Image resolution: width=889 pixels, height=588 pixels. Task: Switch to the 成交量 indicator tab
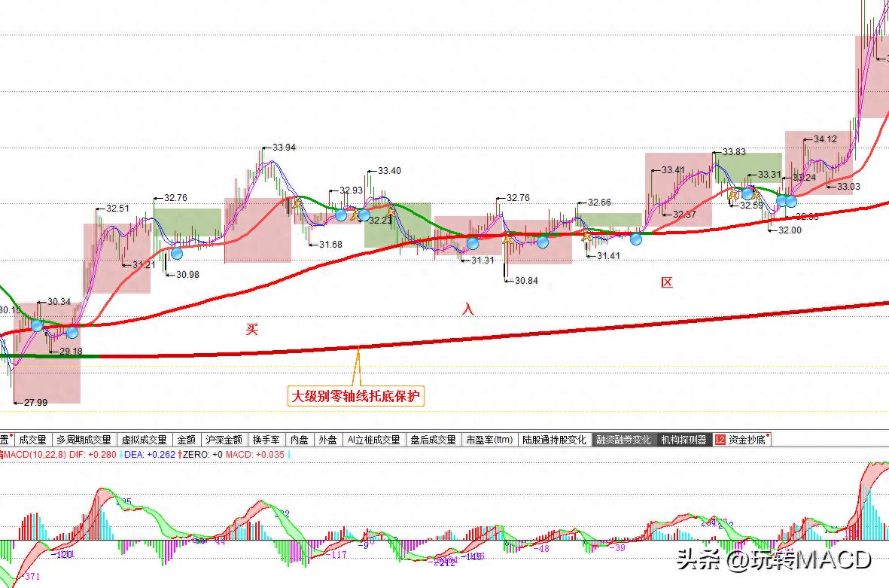(32, 440)
